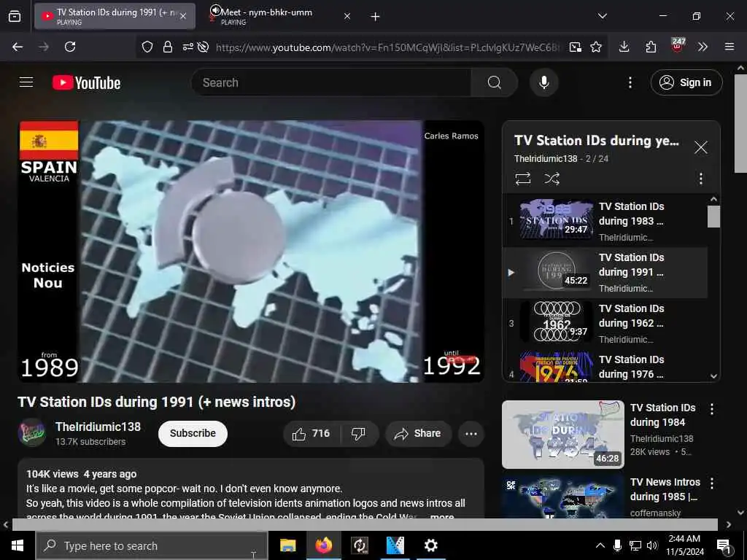Viewport: 747px width, 560px height.
Task: Click the address bar URL field
Action: point(387,47)
